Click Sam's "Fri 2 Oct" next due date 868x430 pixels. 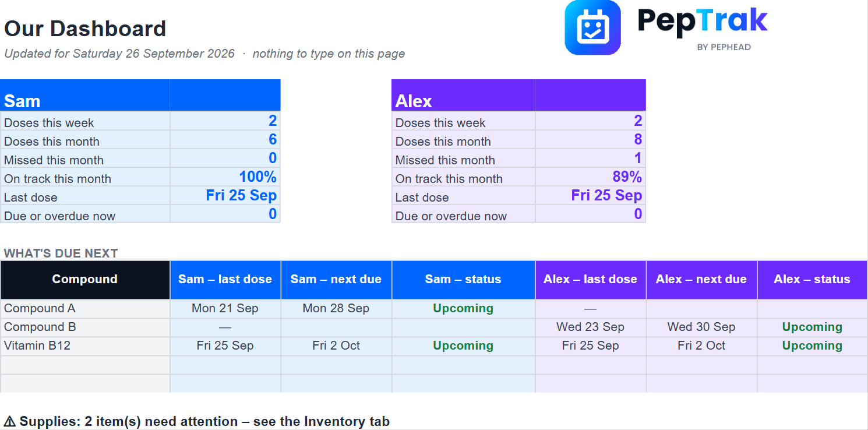[336, 346]
